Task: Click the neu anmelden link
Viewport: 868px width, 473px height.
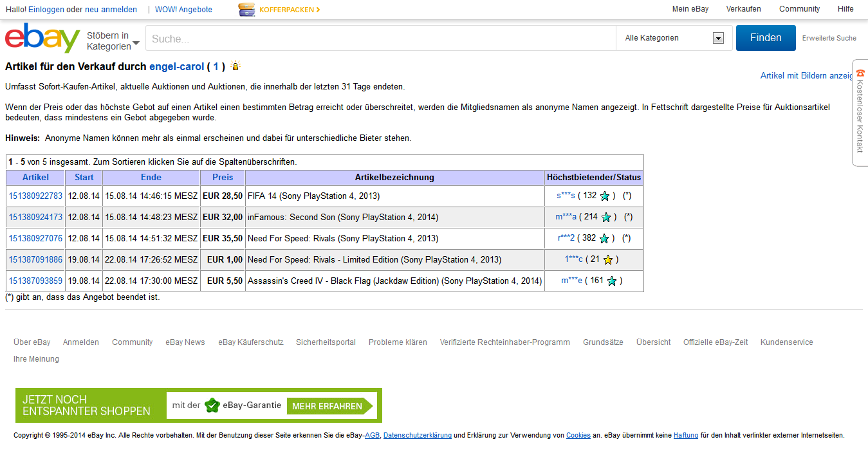Action: tap(111, 10)
